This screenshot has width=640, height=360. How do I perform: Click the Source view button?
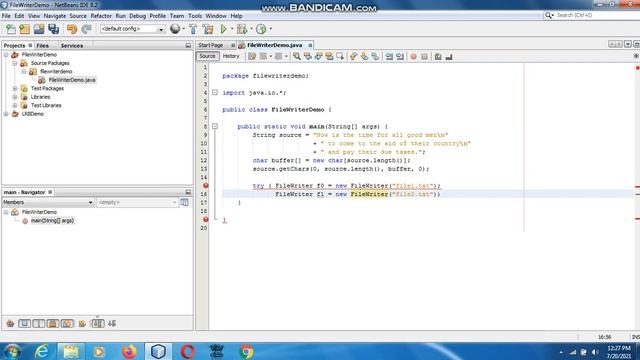tap(207, 56)
